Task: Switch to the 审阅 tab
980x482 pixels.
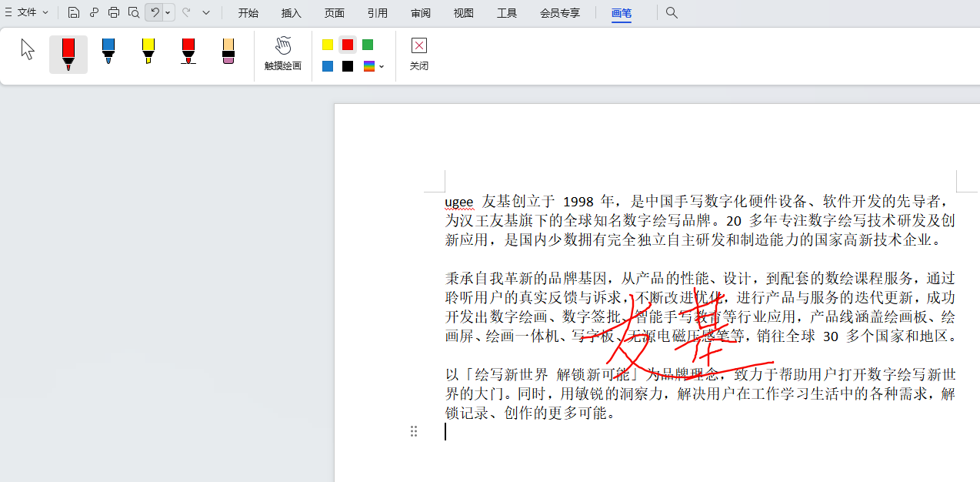Action: [x=420, y=13]
